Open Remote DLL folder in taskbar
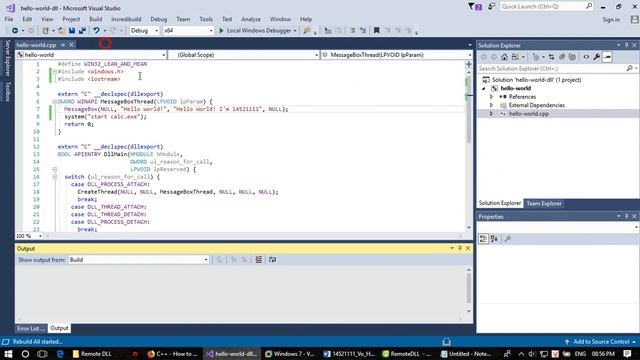640x360 pixels. pos(92,353)
